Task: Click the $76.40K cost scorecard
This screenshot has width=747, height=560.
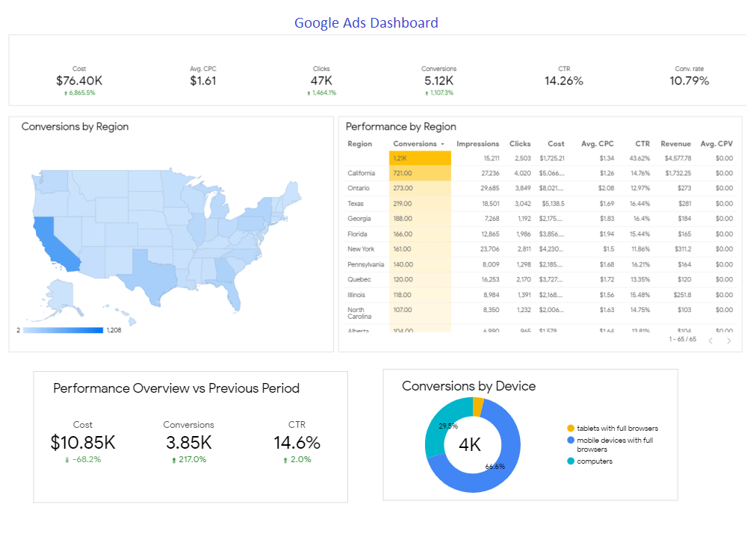Action: [x=79, y=81]
